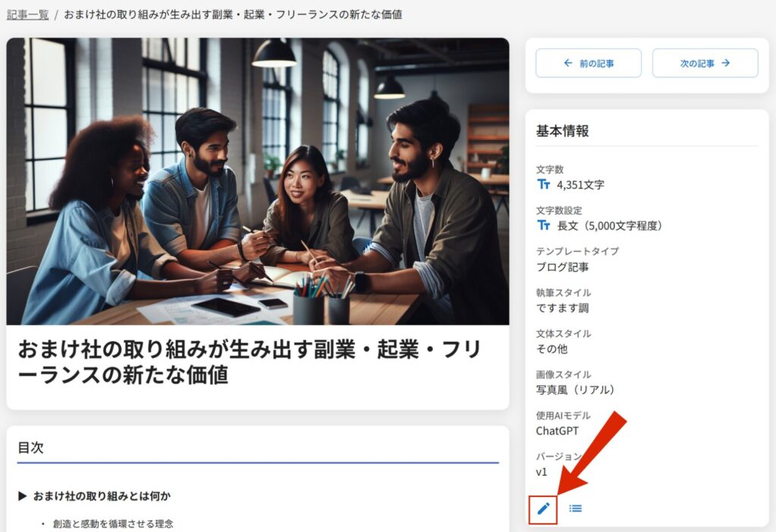The height and width of the screenshot is (532, 776).
Task: Open the 記事一覧 breadcrumb link
Action: pyautogui.click(x=27, y=14)
